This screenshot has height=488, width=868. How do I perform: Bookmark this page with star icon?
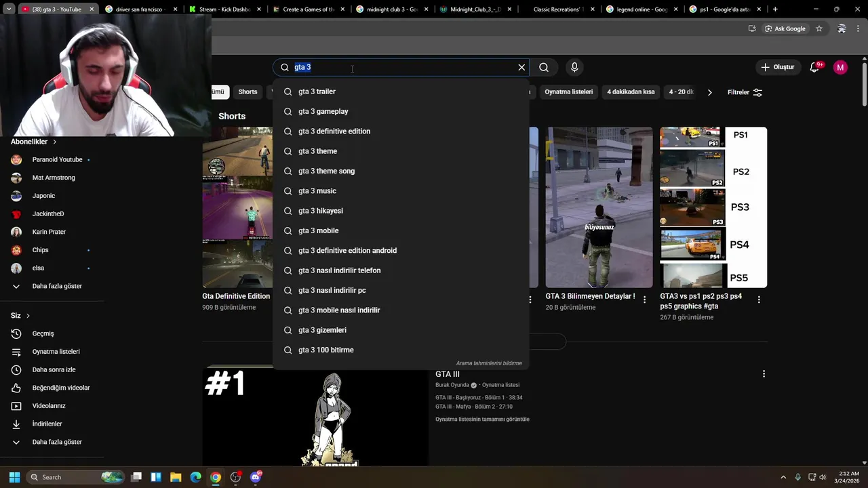[x=819, y=28]
